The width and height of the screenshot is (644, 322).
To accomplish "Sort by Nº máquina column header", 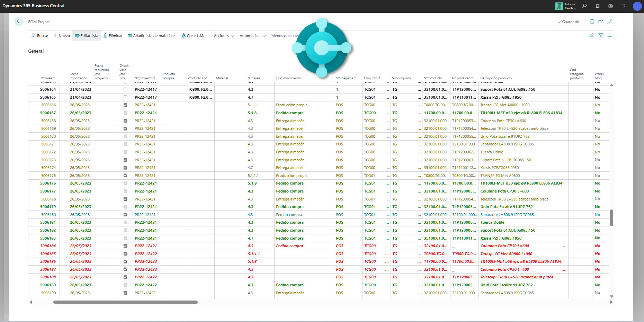I will click(346, 78).
